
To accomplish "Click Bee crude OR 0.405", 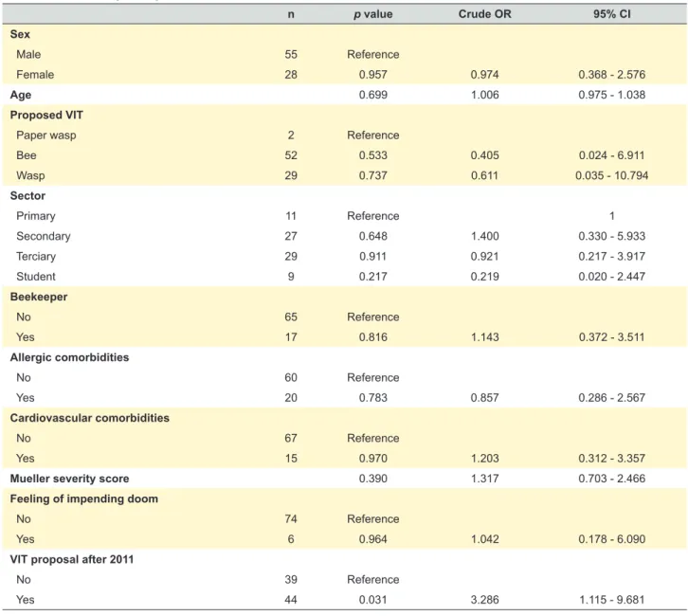I will point(485,155).
